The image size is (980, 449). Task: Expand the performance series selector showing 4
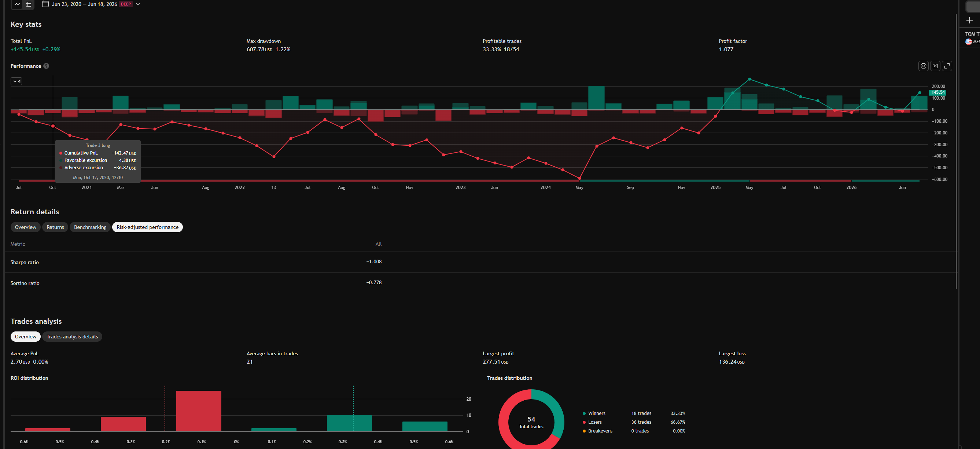(x=16, y=81)
